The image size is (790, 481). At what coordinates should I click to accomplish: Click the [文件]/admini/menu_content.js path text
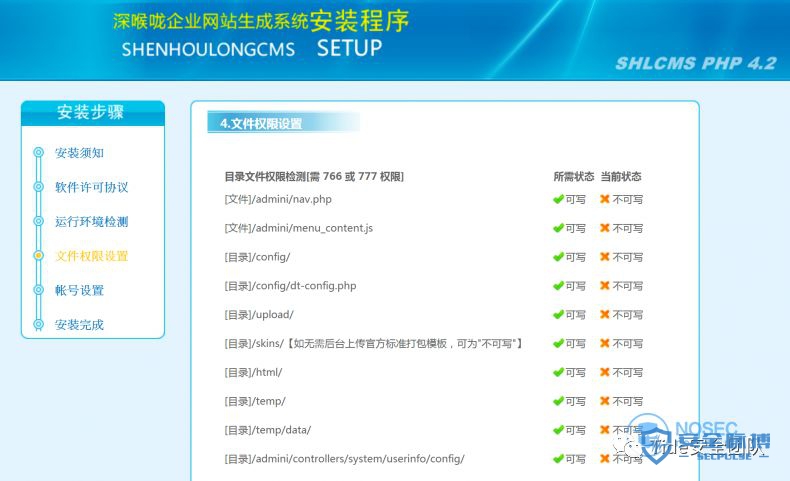tap(299, 228)
